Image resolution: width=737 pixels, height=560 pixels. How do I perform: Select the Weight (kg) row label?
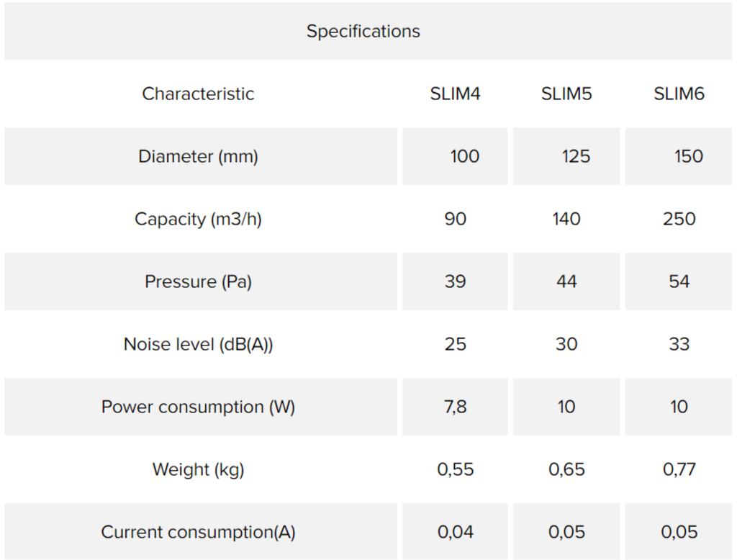click(198, 469)
